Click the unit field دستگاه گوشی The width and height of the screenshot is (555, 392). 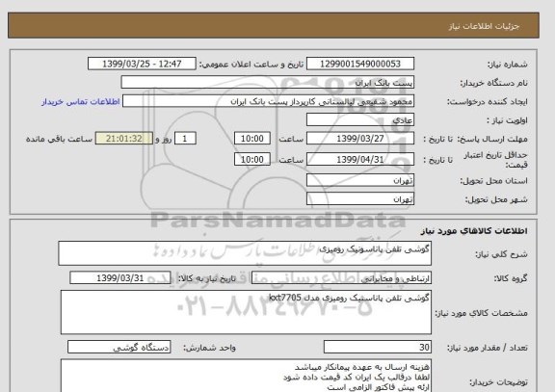point(119,347)
